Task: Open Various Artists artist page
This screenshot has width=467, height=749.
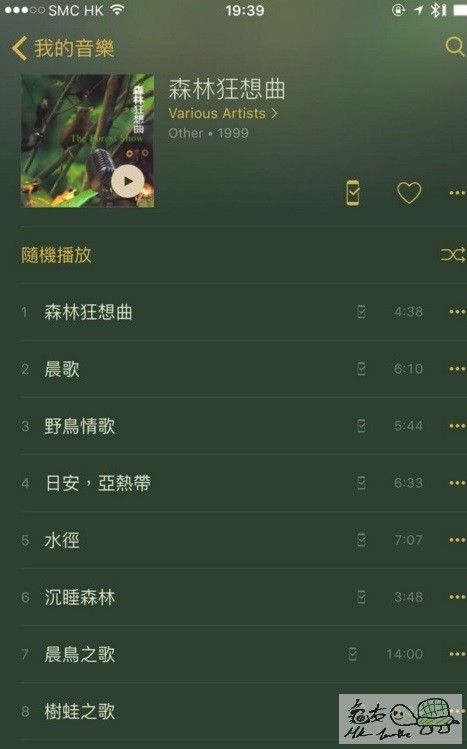Action: (223, 113)
